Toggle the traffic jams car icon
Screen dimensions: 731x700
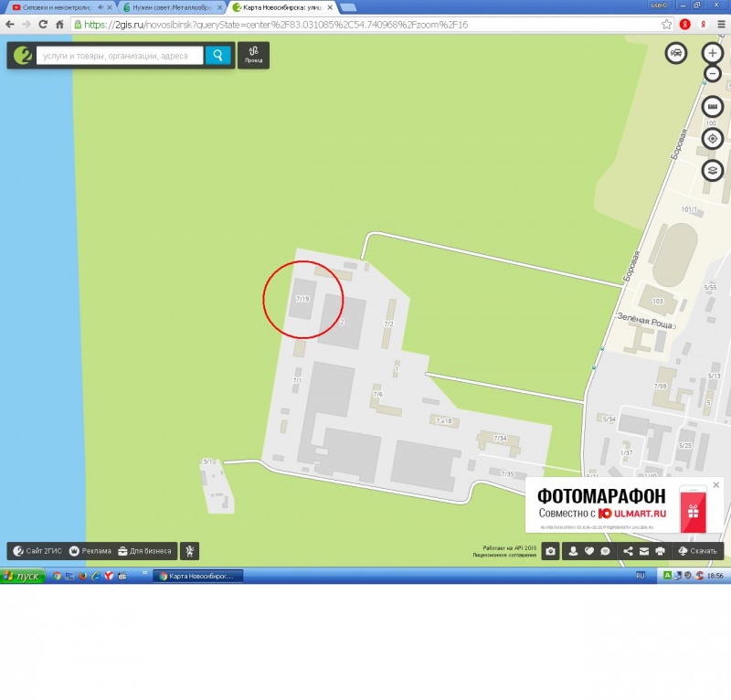point(675,53)
